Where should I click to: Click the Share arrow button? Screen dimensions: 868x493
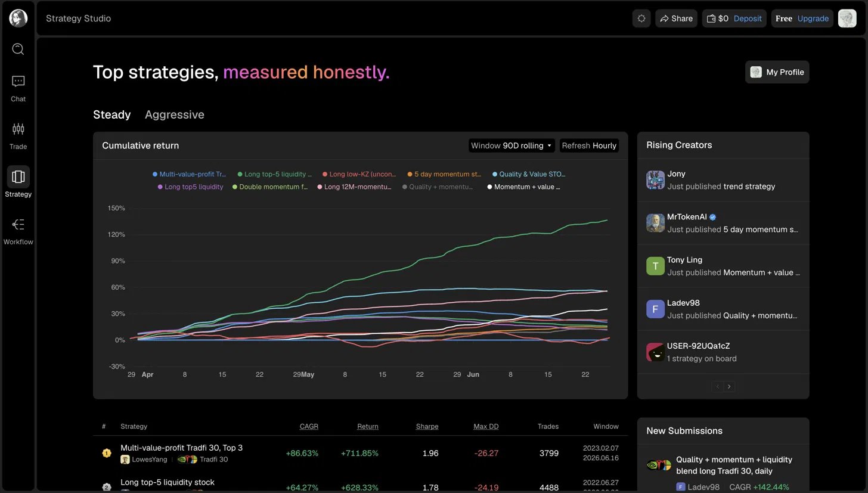point(676,18)
